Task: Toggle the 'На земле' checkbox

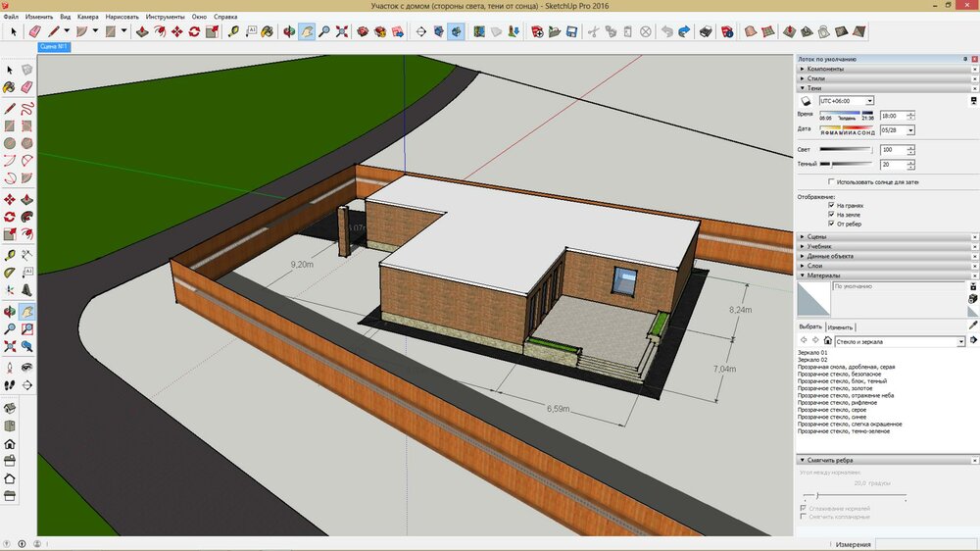Action: (832, 214)
